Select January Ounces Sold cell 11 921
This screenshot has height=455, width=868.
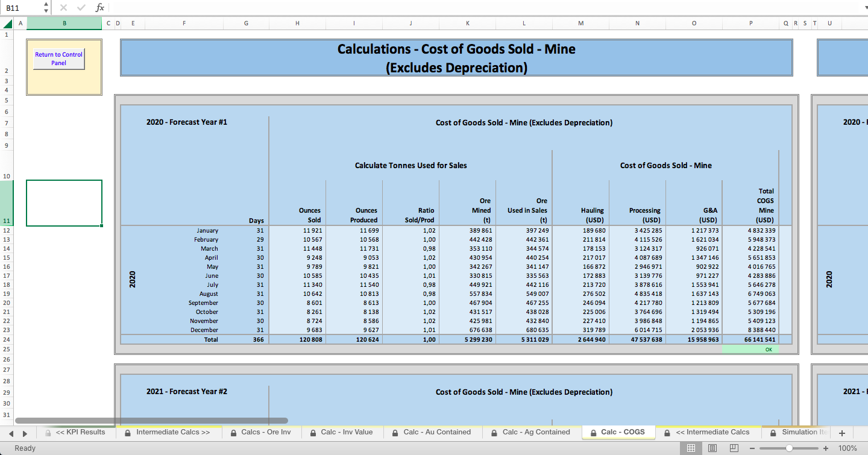point(297,230)
